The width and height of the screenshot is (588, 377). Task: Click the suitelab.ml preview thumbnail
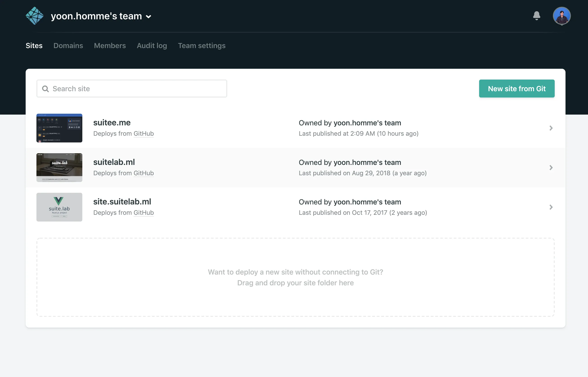59,168
